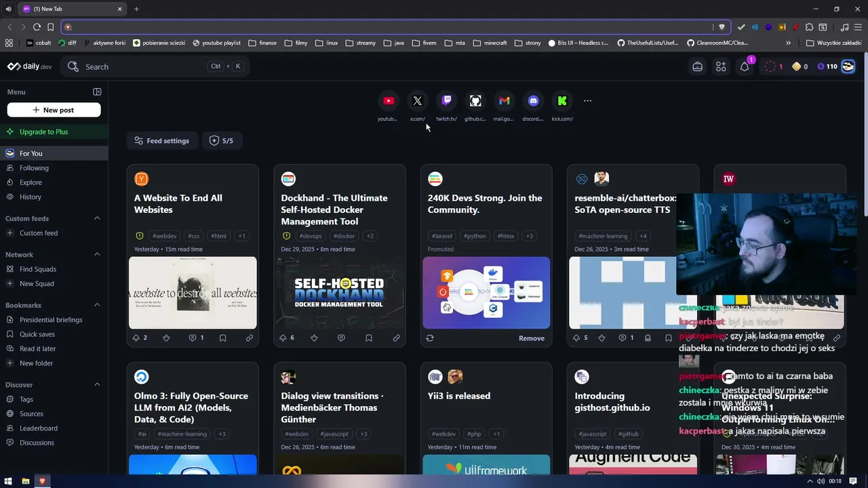Select For You feed
The width and height of the screenshot is (868, 488).
tap(54, 153)
